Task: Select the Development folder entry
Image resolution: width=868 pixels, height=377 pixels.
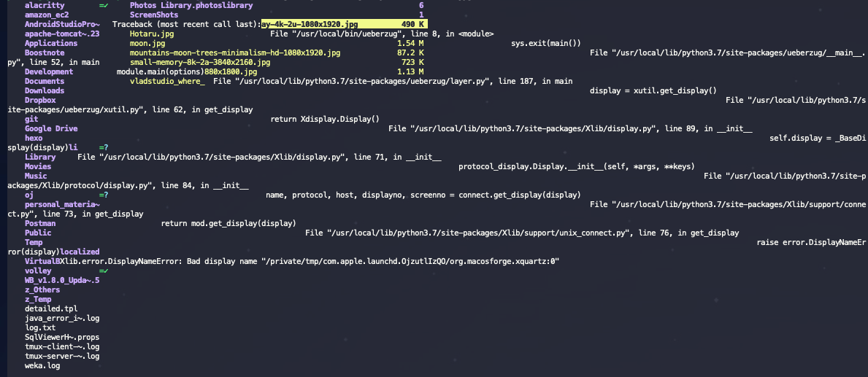Action: [49, 72]
